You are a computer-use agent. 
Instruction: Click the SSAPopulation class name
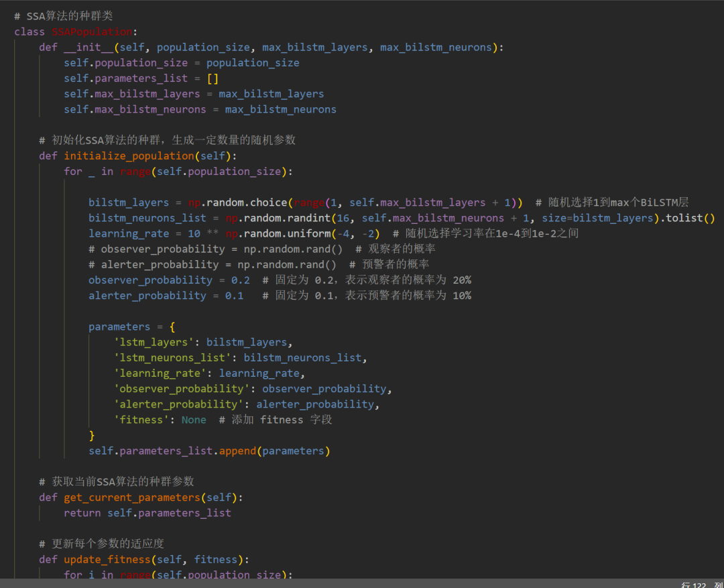pyautogui.click(x=92, y=32)
